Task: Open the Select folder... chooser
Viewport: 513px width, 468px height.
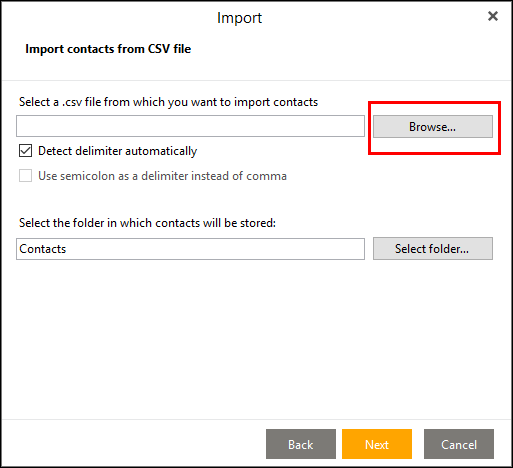Action: pyautogui.click(x=433, y=249)
